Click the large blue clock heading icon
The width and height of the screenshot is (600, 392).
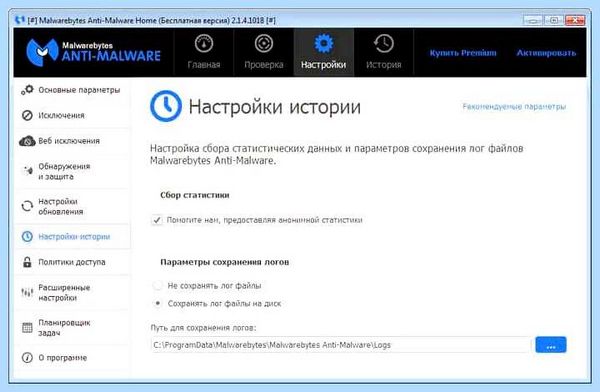click(x=166, y=106)
